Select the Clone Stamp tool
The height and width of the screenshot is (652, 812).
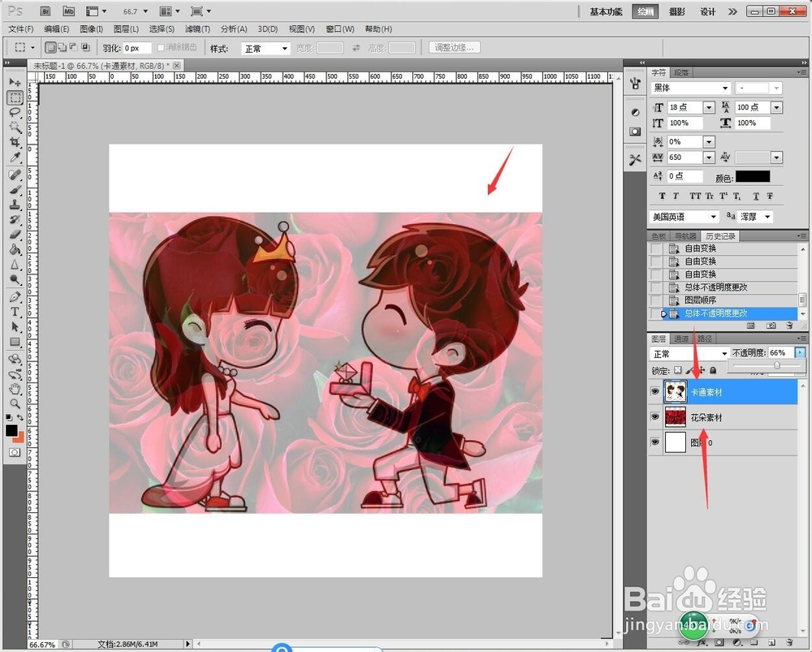click(15, 205)
